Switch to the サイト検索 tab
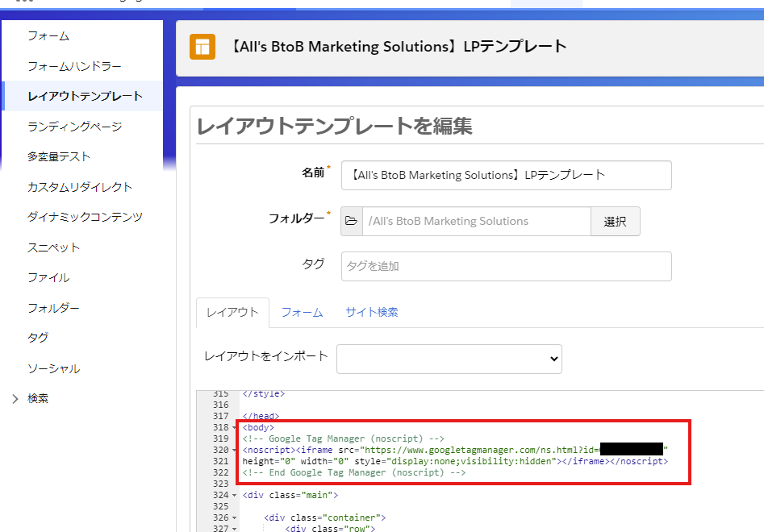 click(371, 312)
